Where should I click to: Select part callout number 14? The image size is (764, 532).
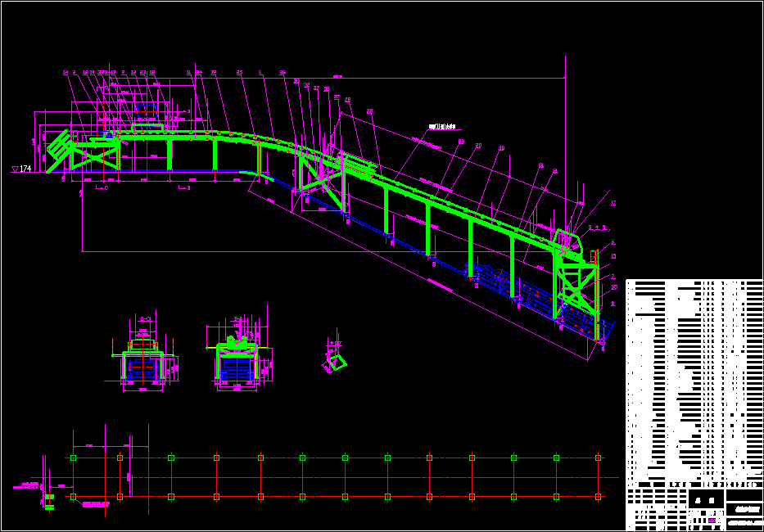[66, 72]
